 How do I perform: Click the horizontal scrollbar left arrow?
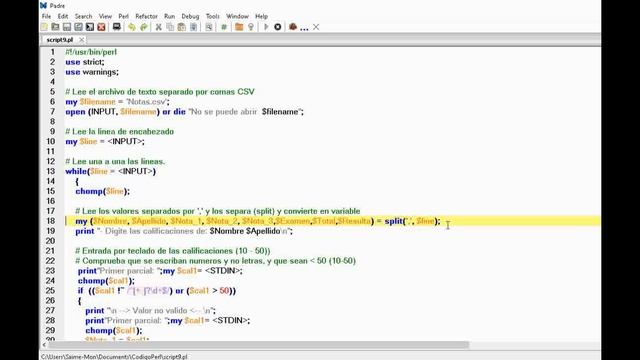[44, 345]
